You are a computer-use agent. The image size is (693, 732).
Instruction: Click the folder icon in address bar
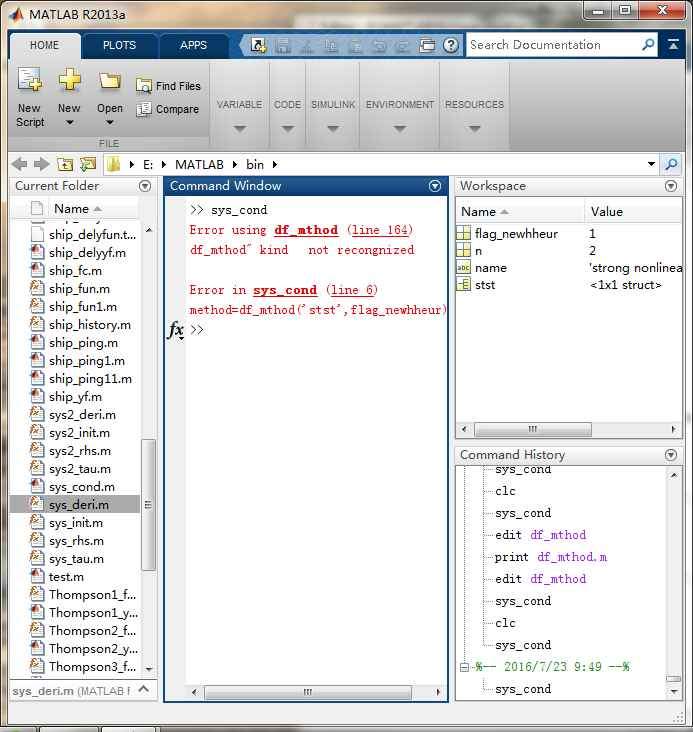(x=113, y=164)
